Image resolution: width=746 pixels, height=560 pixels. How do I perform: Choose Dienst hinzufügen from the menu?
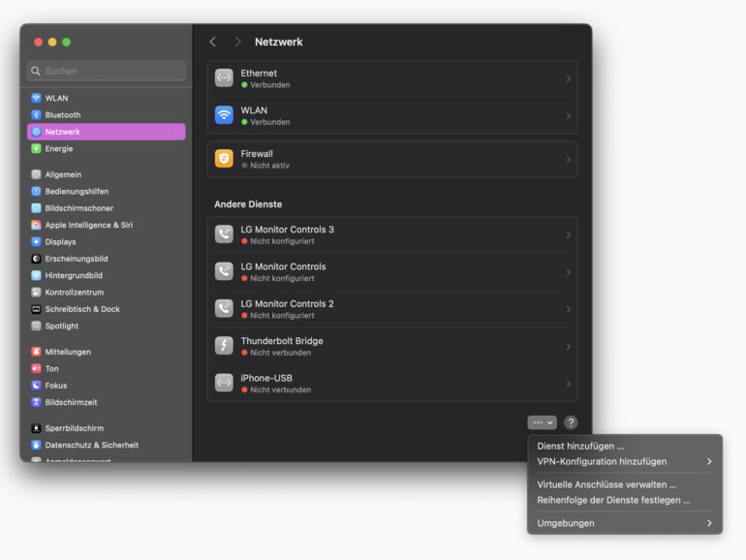tap(580, 446)
